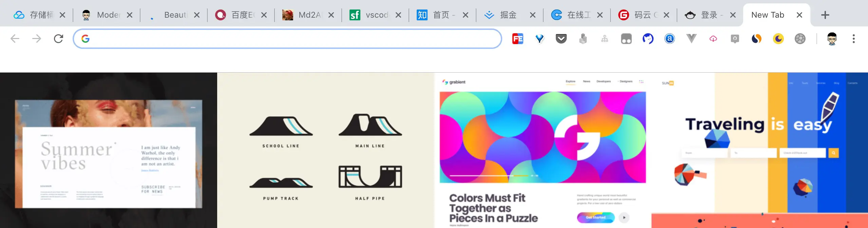
Task: Click the SimilarWeb extension icon
Action: click(x=756, y=39)
